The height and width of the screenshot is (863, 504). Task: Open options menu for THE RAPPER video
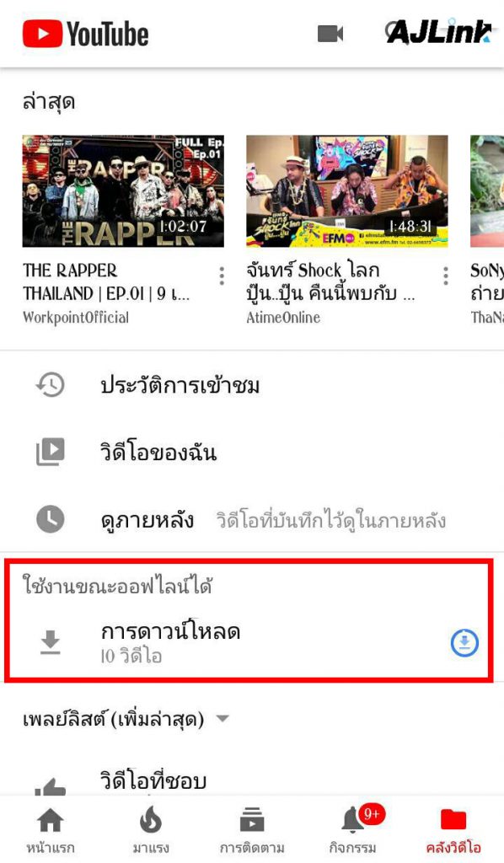click(221, 276)
